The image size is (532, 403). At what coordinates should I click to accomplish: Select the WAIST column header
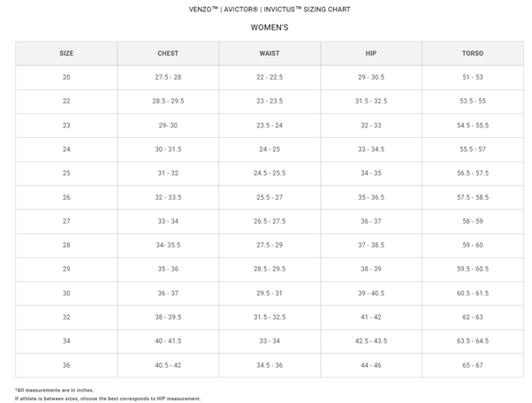(270, 53)
